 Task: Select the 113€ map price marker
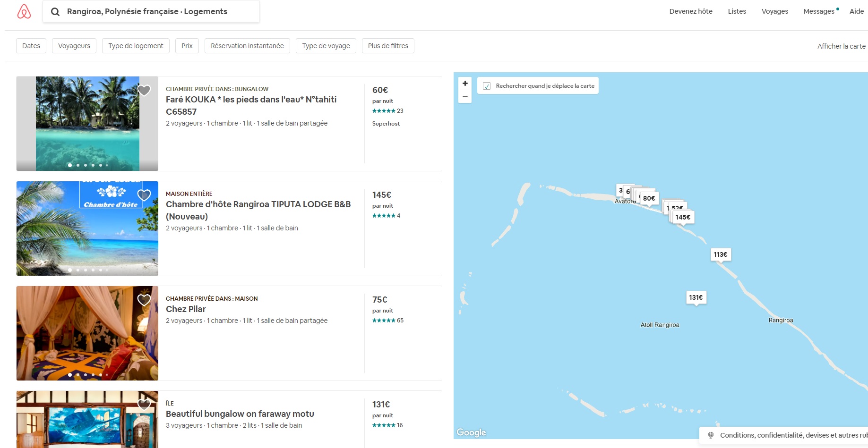[x=721, y=254]
